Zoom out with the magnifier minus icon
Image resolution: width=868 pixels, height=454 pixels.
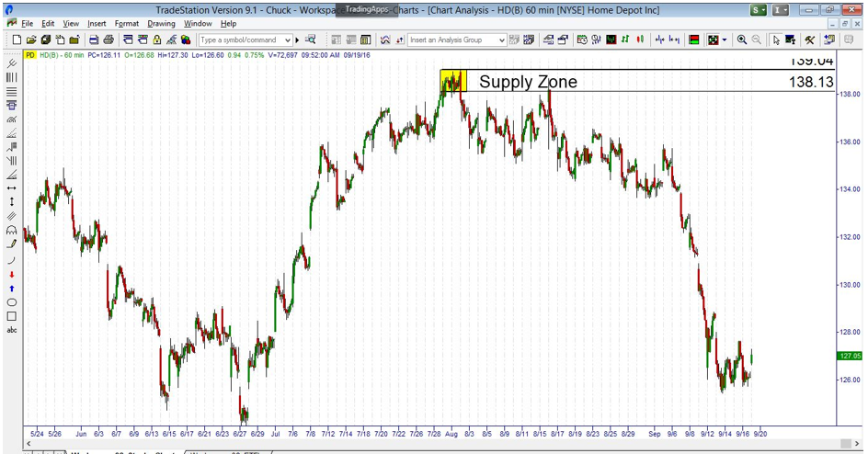click(756, 40)
